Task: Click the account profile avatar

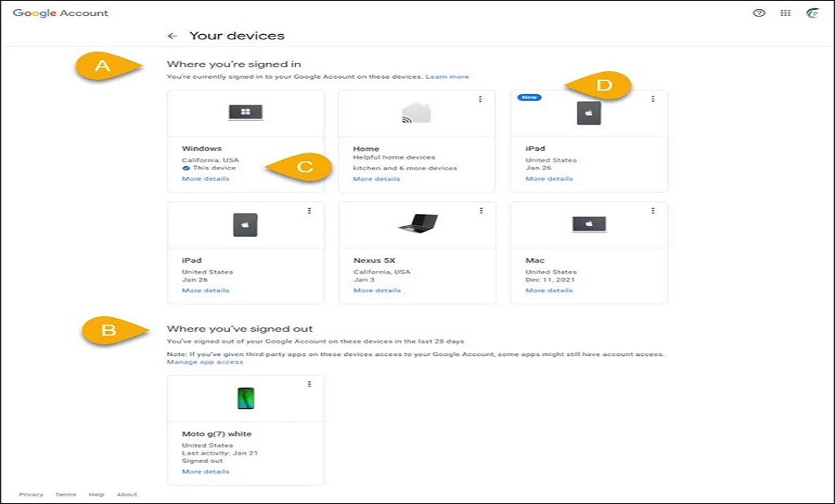Action: tap(811, 13)
